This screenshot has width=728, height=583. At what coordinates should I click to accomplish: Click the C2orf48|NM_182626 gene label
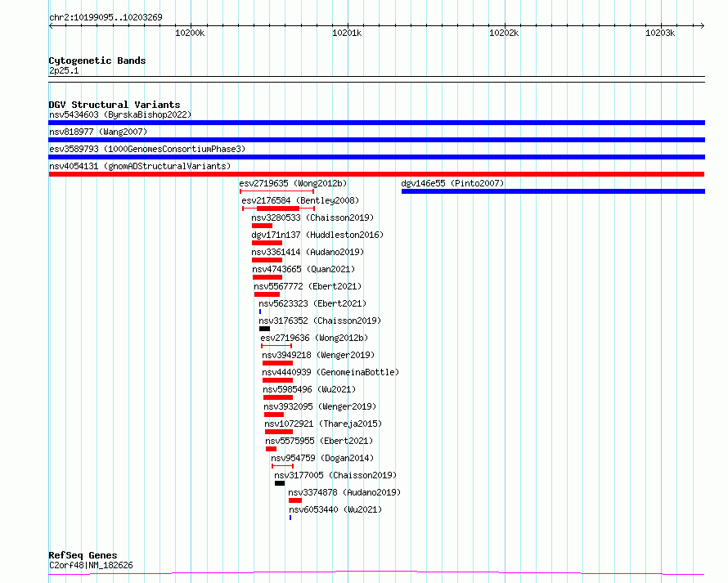click(x=91, y=565)
